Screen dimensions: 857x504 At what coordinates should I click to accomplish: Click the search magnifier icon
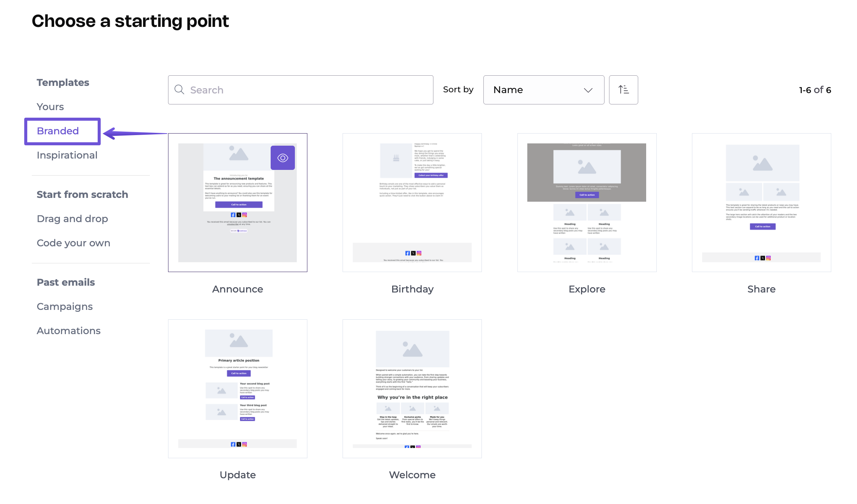point(179,90)
